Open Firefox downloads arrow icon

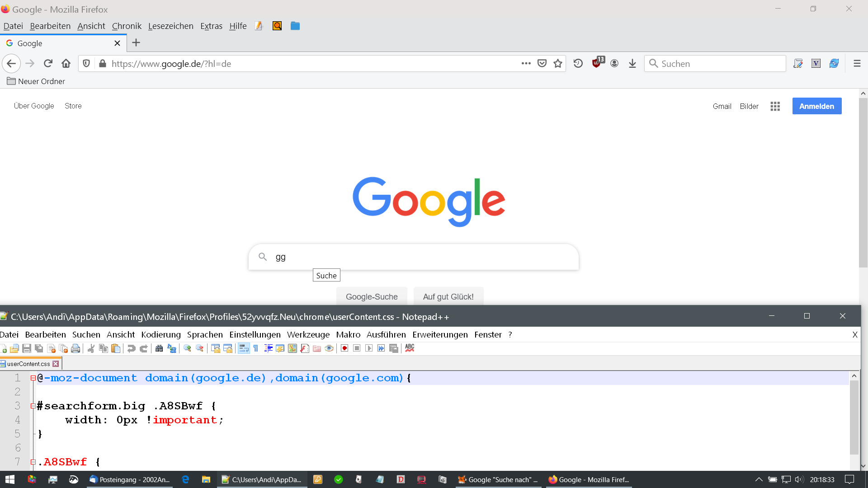tap(632, 64)
